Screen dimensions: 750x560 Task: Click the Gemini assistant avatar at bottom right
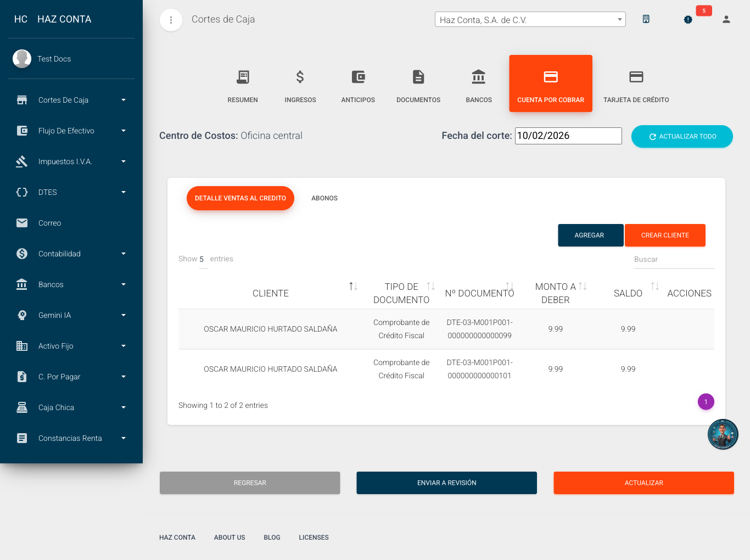tap(723, 434)
